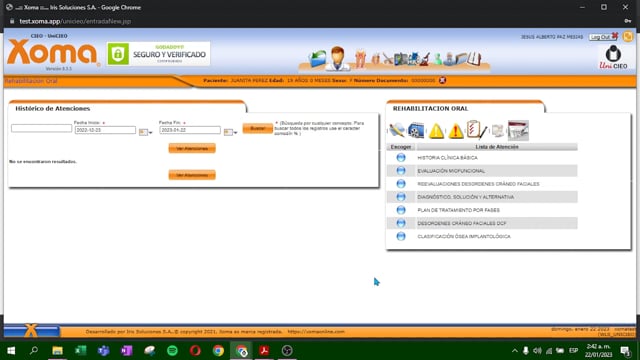Select Reevaluaciones Desordenes Cráneo Faciales radio button
The width and height of the screenshot is (640, 360).
click(401, 184)
